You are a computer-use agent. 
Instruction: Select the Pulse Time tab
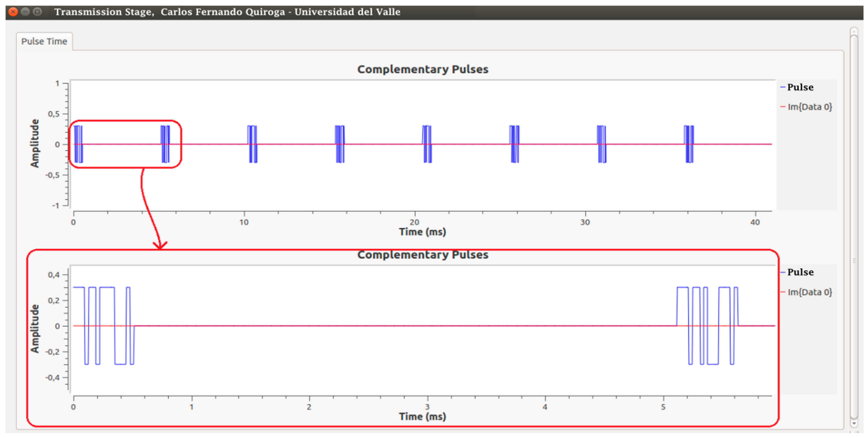pos(44,41)
